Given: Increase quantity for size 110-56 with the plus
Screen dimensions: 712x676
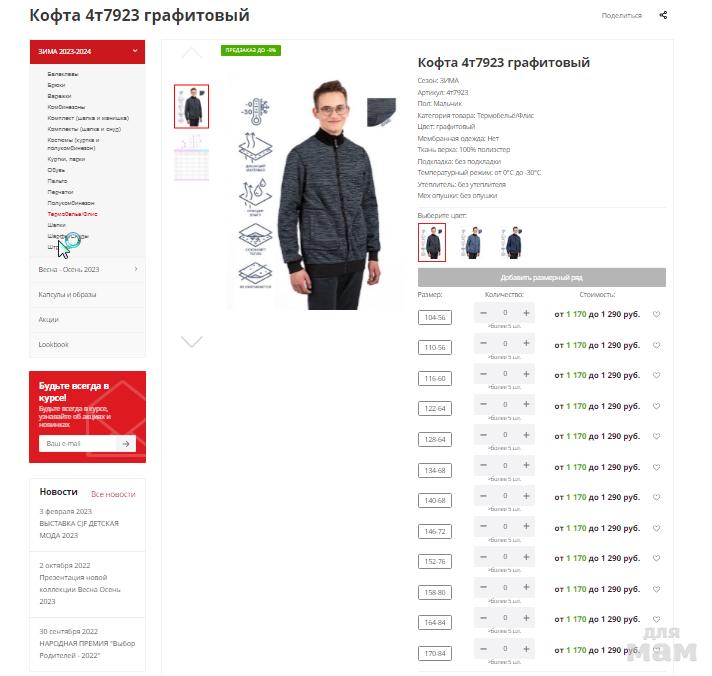Looking at the screenshot, I should click(526, 343).
